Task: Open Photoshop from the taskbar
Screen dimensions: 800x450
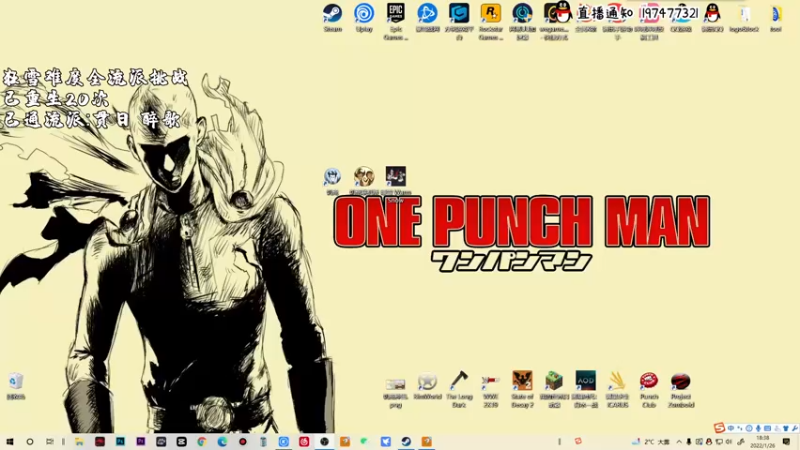Action: click(x=120, y=442)
